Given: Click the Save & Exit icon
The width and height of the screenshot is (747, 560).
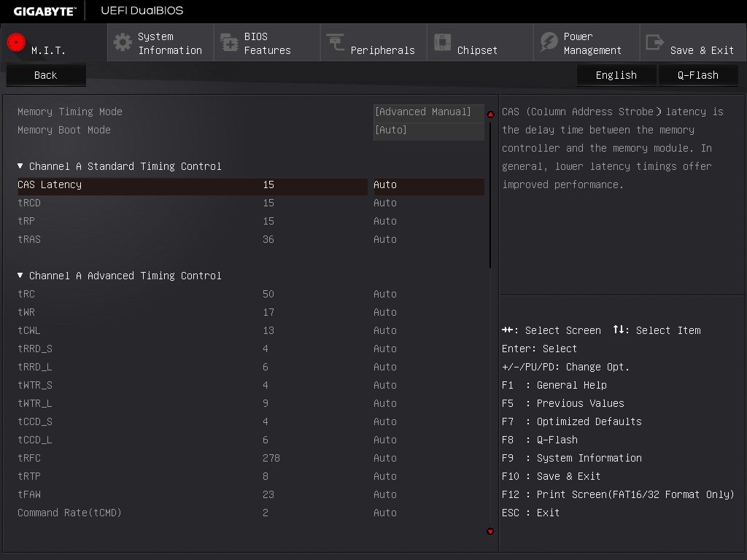Looking at the screenshot, I should (655, 43).
